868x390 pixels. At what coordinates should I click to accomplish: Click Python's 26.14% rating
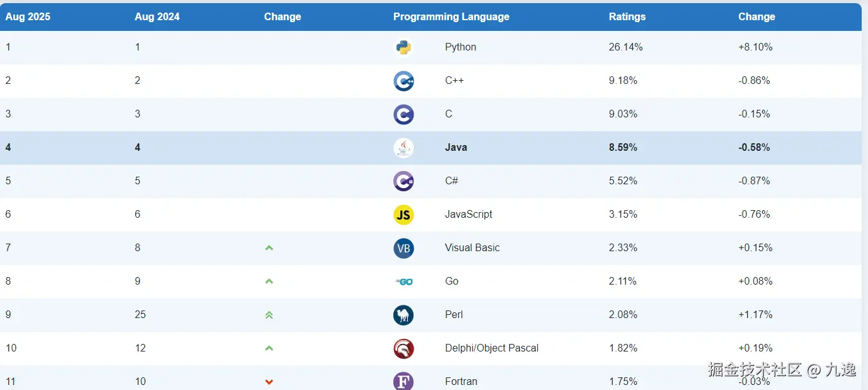(x=626, y=47)
